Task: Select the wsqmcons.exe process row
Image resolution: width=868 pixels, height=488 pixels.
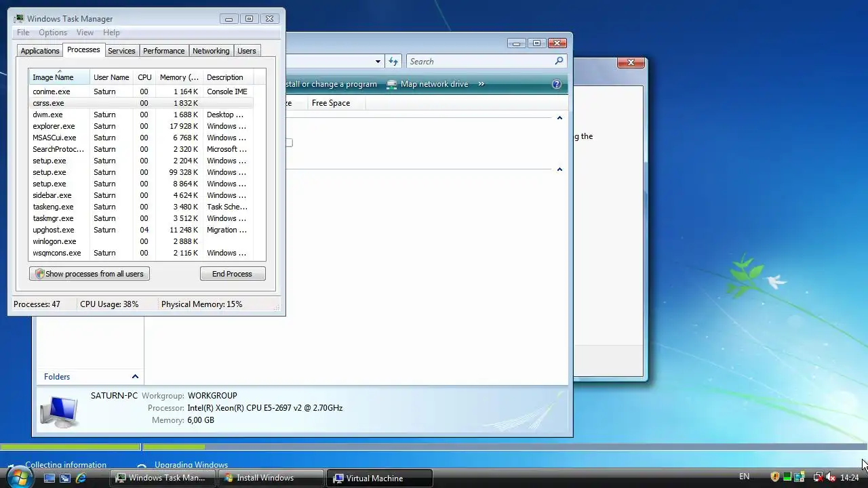Action: pyautogui.click(x=141, y=253)
